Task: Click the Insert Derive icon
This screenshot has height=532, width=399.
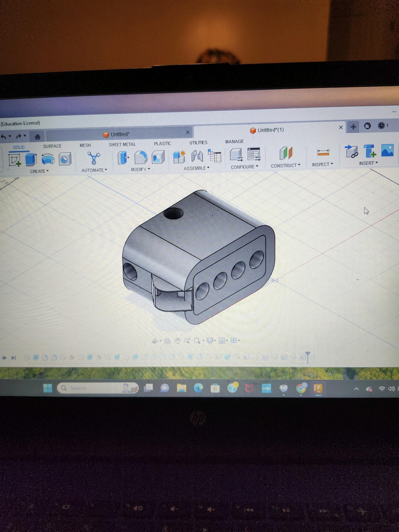Action: coord(351,151)
